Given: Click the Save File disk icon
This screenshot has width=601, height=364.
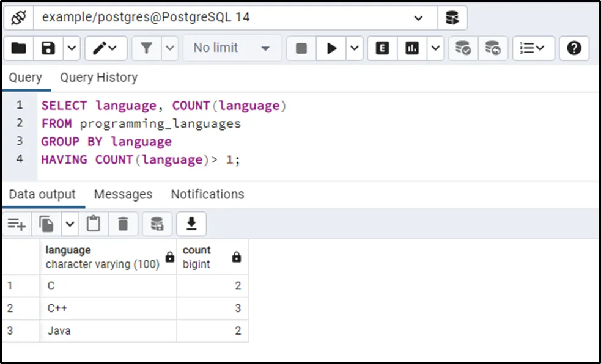Looking at the screenshot, I should coord(48,48).
